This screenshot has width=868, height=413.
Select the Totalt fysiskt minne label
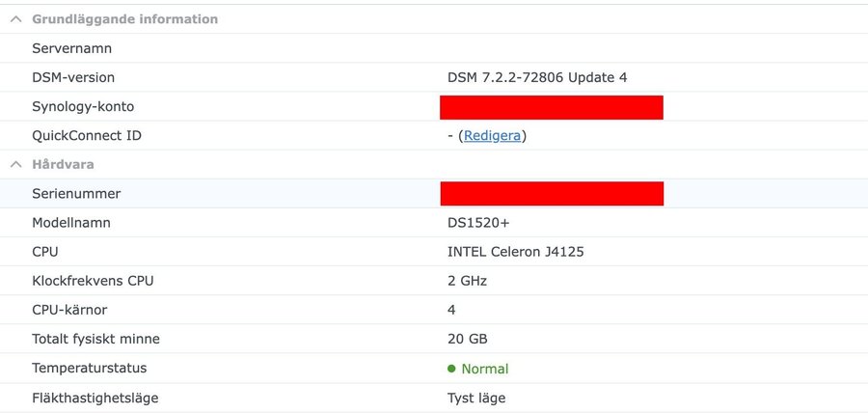tap(95, 339)
